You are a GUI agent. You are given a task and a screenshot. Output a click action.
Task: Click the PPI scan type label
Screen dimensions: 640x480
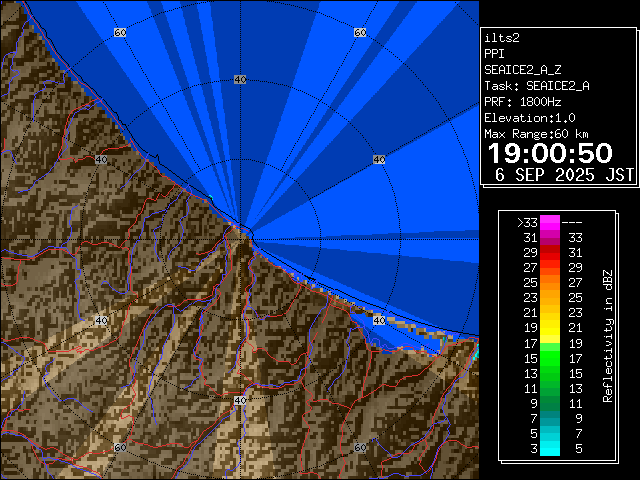click(x=495, y=54)
